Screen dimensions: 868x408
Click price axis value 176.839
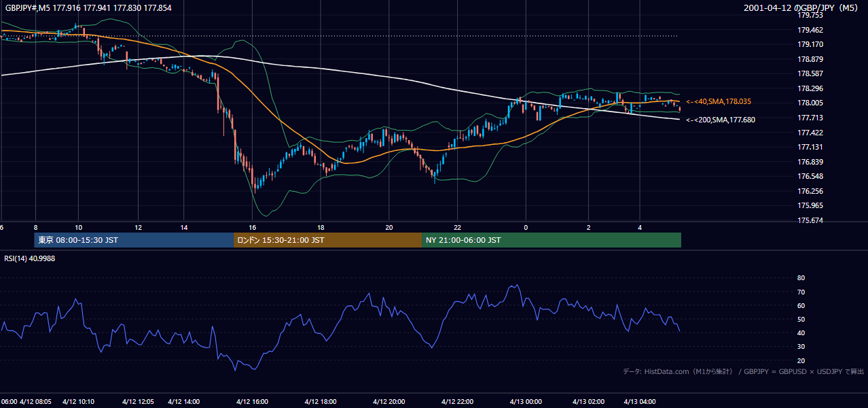[x=810, y=162]
